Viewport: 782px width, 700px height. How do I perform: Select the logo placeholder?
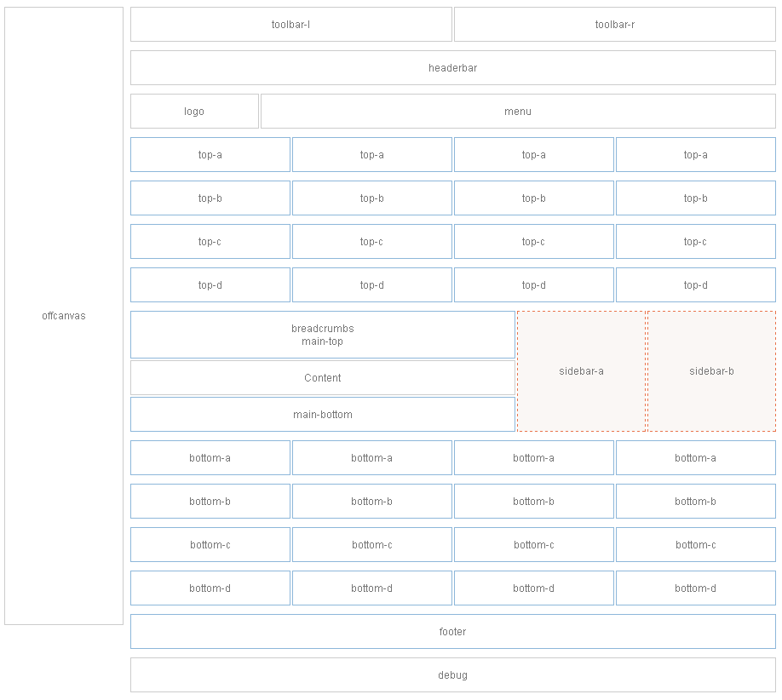[194, 111]
